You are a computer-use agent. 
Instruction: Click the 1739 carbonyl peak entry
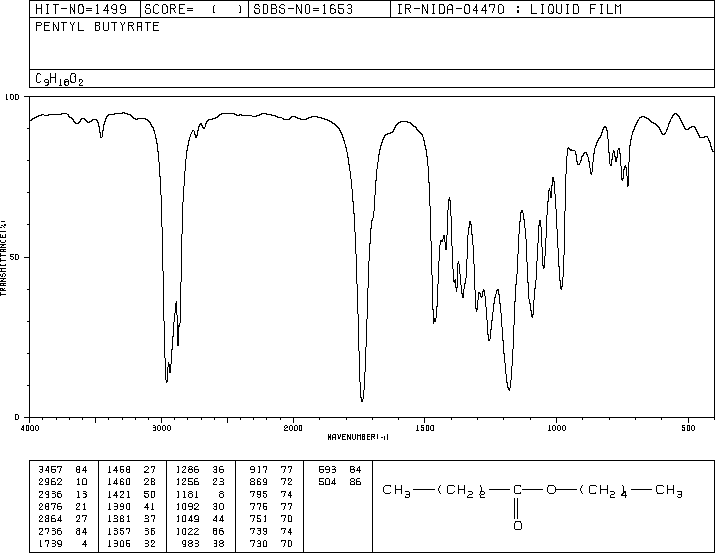pos(51,544)
